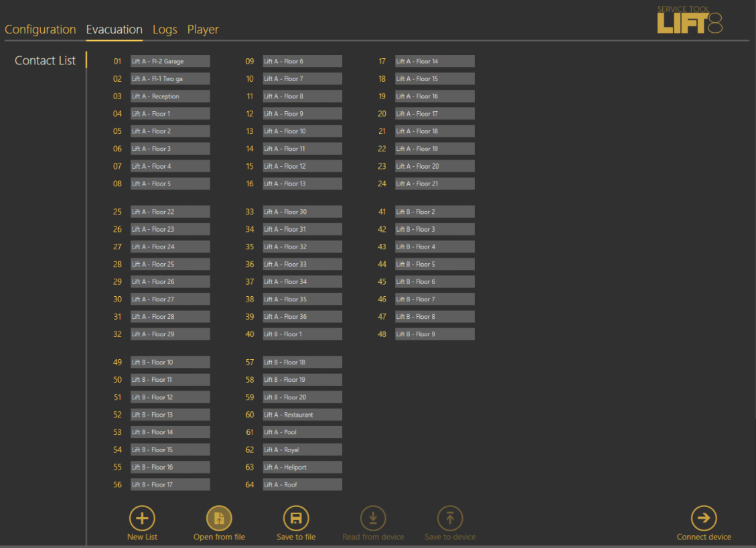
Task: Open the Logs tab
Action: [165, 29]
